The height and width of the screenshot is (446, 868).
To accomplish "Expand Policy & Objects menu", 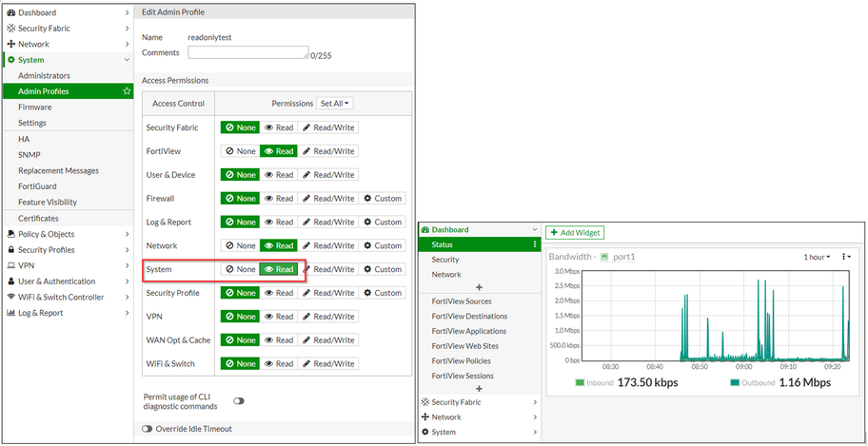I will (127, 234).
